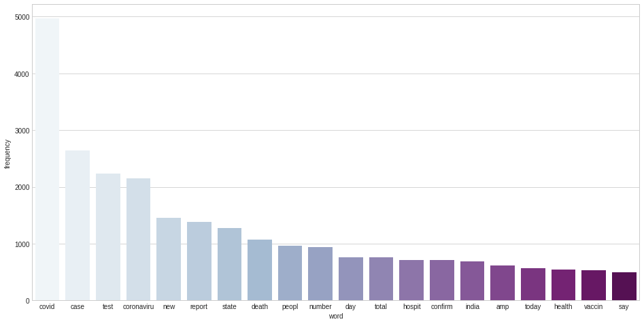Click the bar above the 'india' label
Image resolution: width=644 pixels, height=324 pixels.
(x=473, y=281)
